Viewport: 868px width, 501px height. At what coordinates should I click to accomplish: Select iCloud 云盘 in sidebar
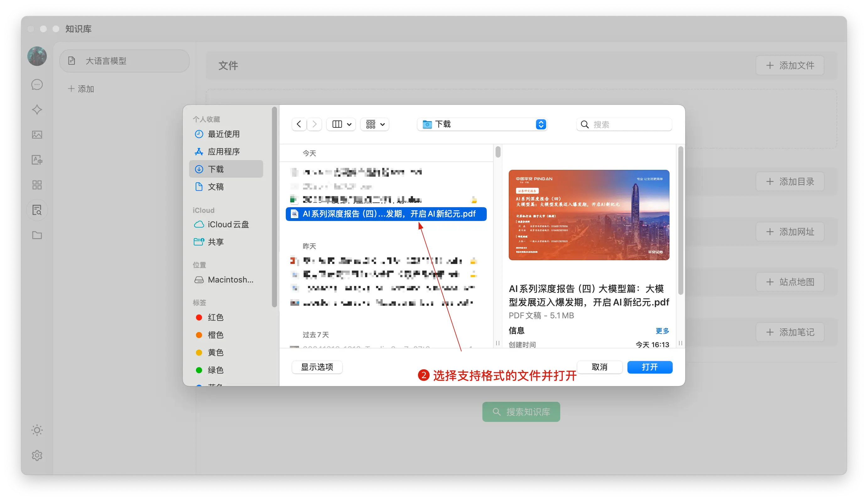(228, 224)
